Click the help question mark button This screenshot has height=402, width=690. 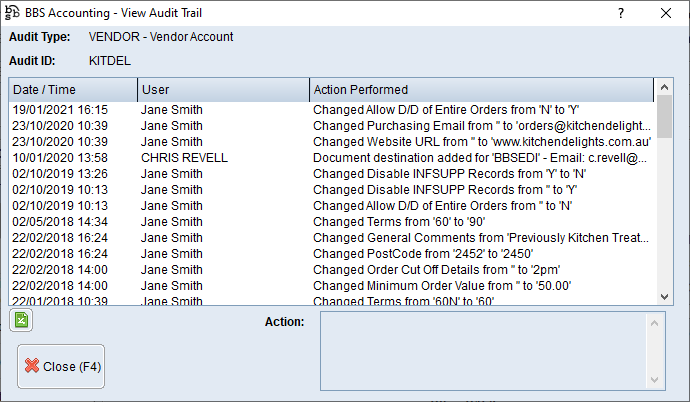(621, 14)
